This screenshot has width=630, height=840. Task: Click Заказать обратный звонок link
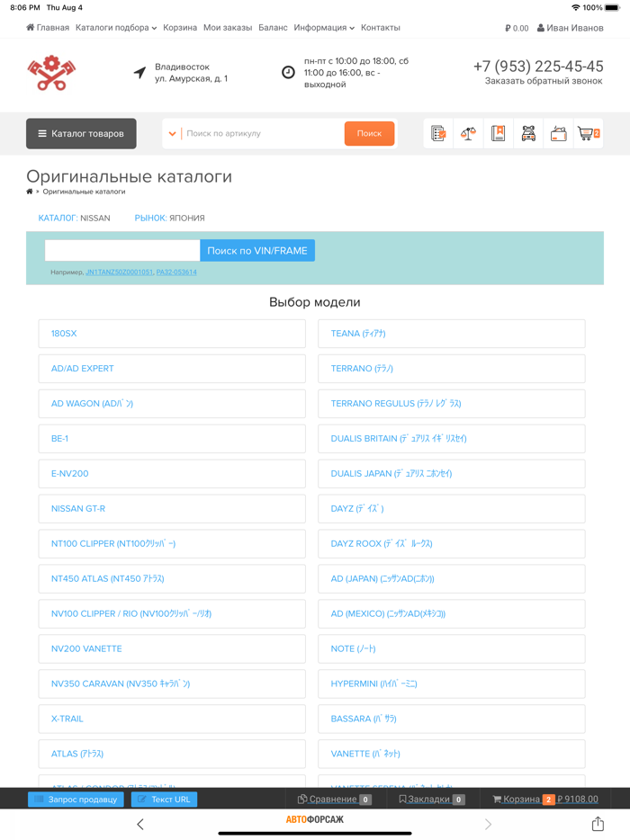click(544, 81)
